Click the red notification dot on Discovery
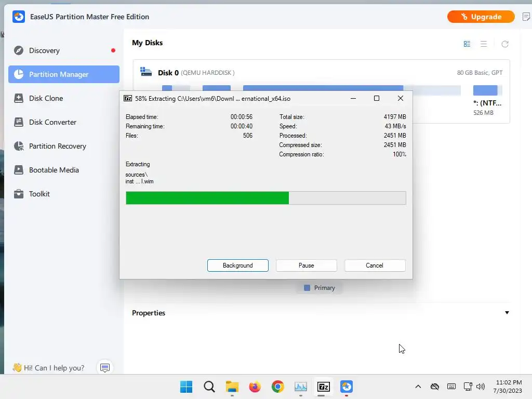 (113, 50)
